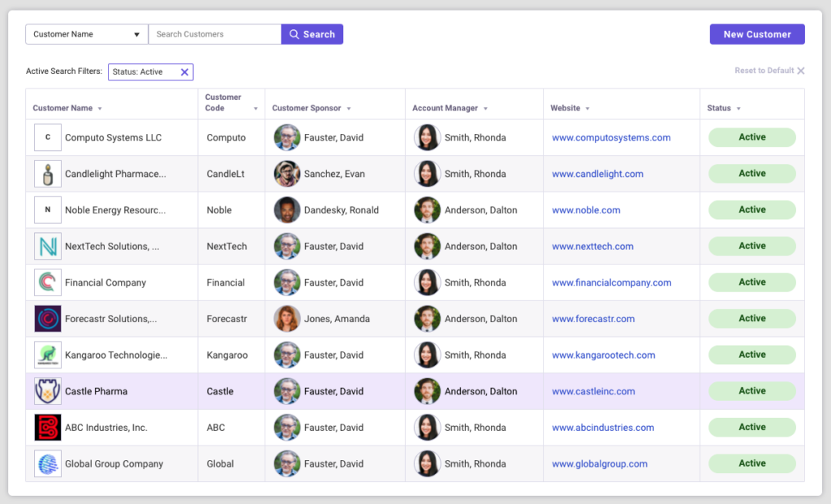The image size is (831, 504).
Task: Remove the Status: Active filter chip
Action: coord(185,72)
